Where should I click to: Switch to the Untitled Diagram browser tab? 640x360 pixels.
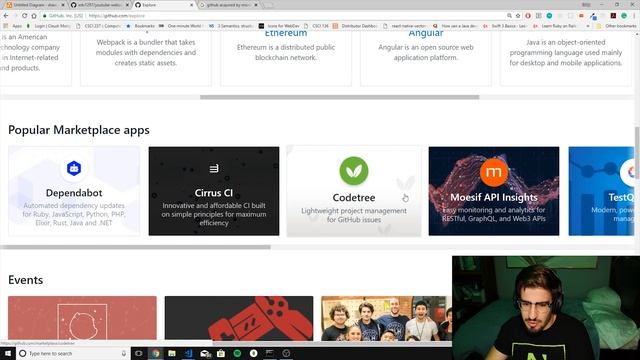click(x=35, y=5)
